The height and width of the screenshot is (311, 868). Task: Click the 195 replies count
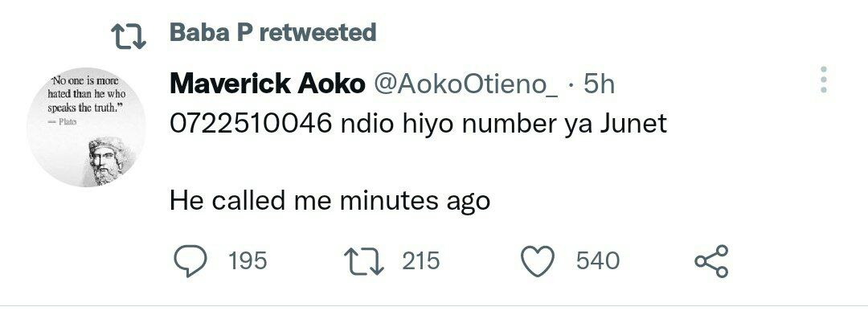248,260
